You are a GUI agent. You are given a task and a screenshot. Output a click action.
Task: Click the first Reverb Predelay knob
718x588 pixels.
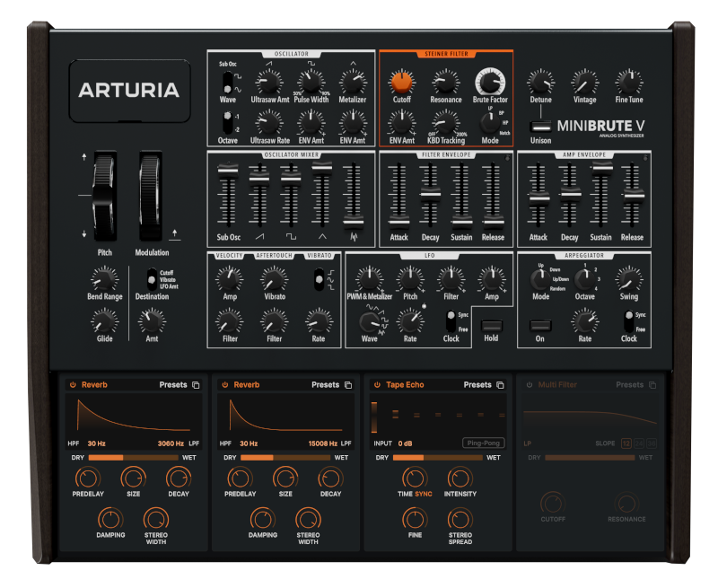tap(87, 478)
